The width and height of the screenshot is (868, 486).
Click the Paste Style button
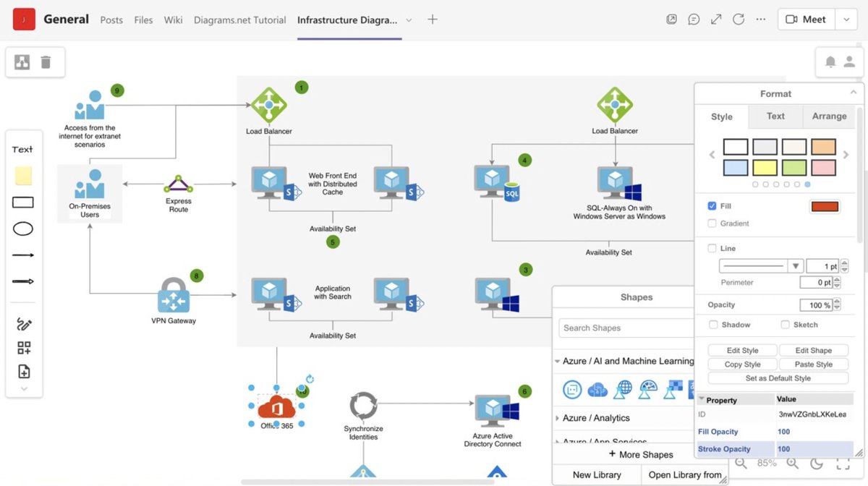click(814, 364)
